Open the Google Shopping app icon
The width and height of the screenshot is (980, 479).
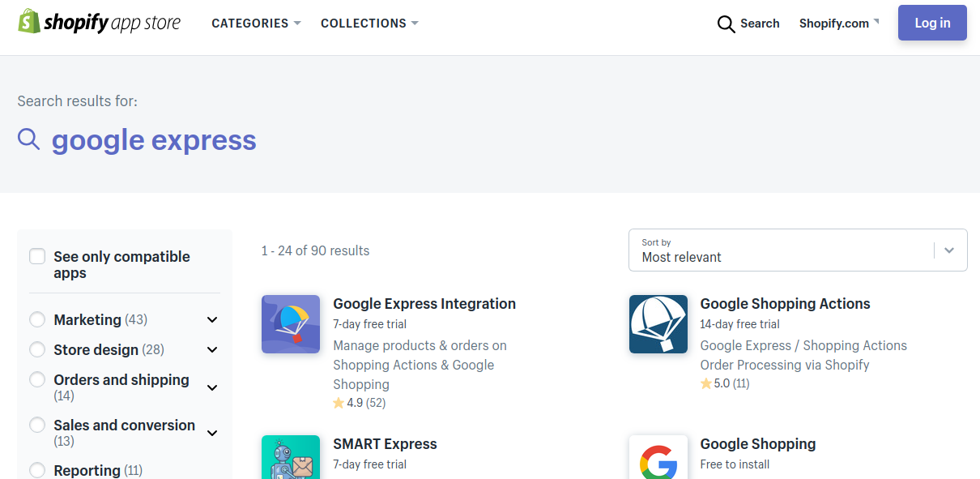(x=658, y=457)
